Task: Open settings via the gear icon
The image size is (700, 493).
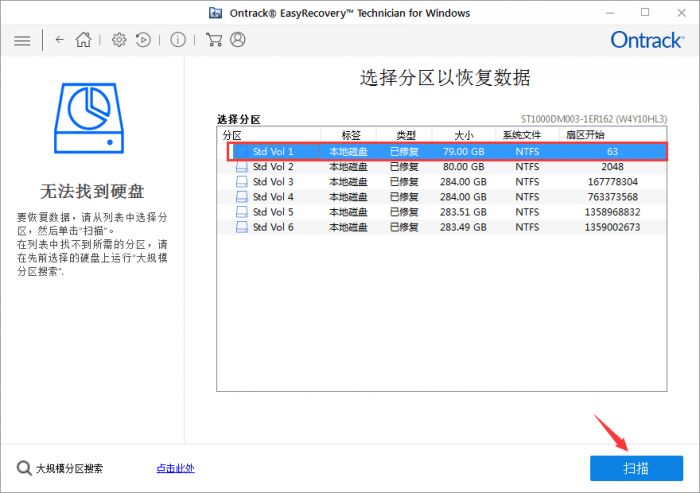Action: pos(119,40)
